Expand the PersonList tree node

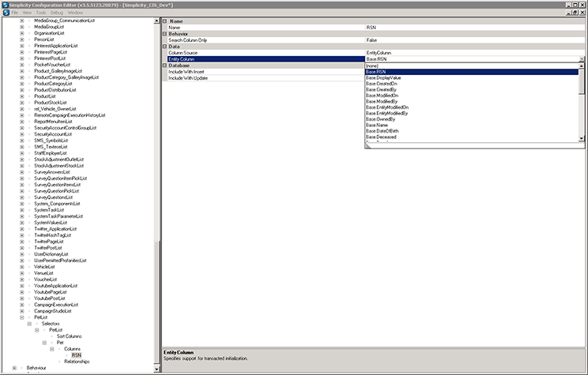(x=22, y=39)
